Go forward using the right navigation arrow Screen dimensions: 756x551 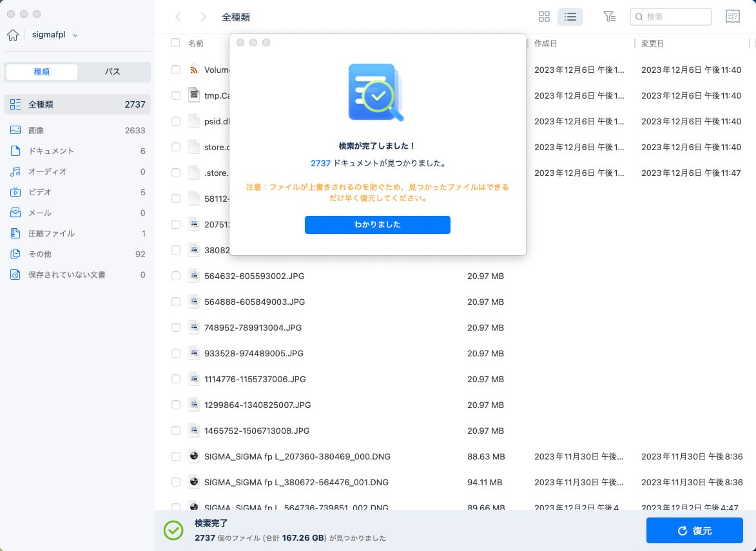tap(204, 17)
